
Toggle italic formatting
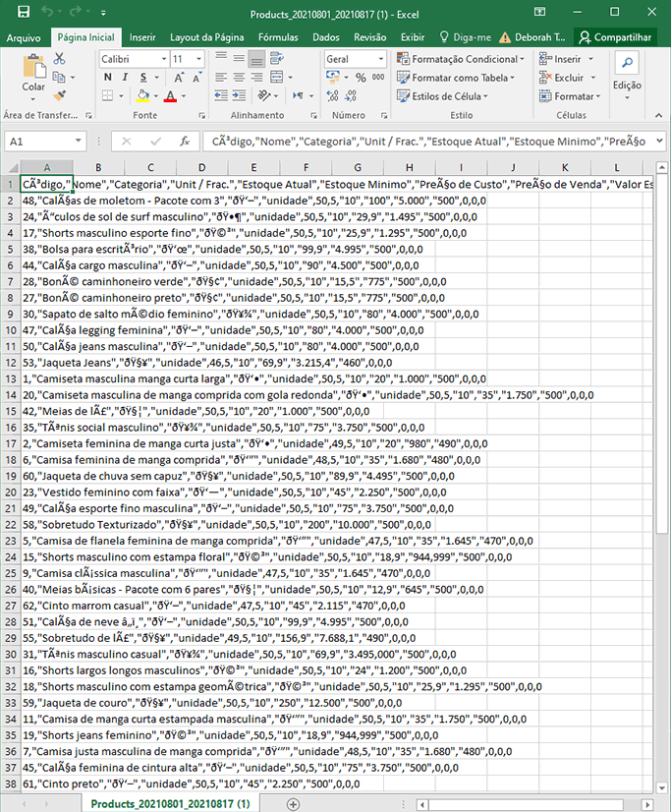(125, 78)
